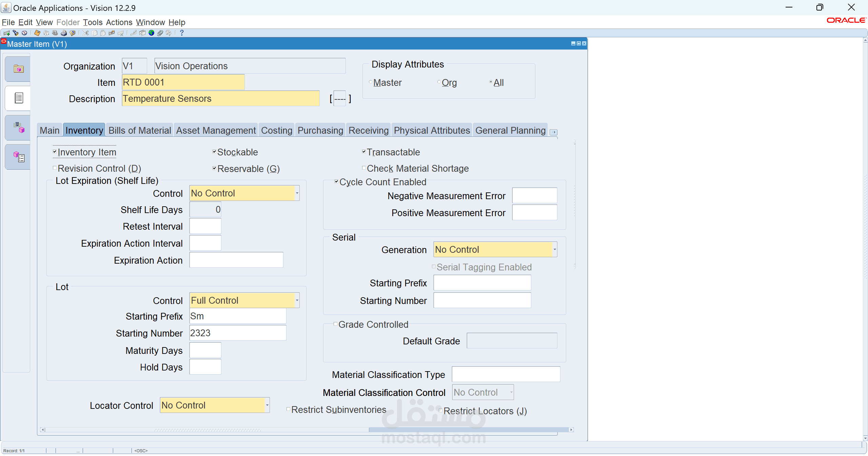Viewport: 868px width, 456px height.
Task: Click the Java coffee cup title bar icon
Action: coord(6,7)
